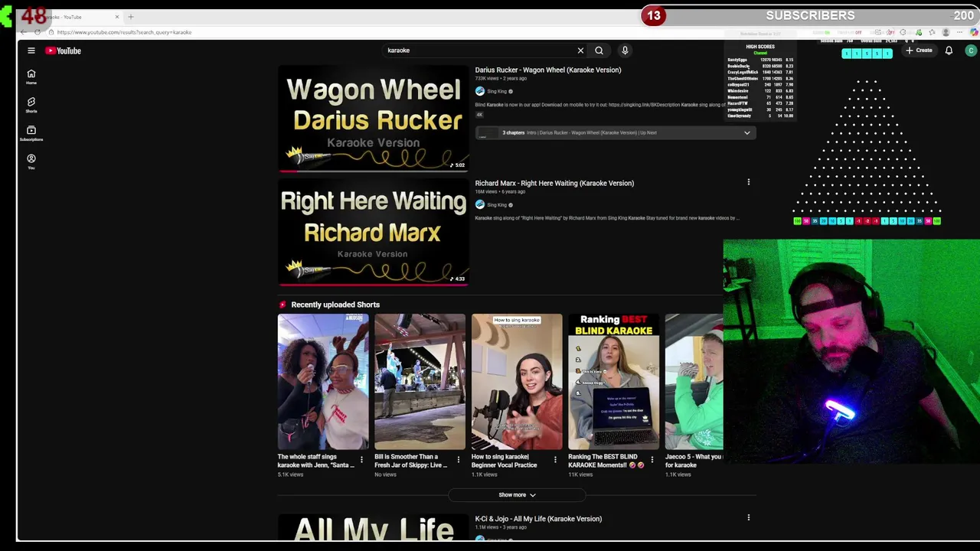
Task: Open the YouTube hamburger guide menu
Action: pyautogui.click(x=31, y=51)
